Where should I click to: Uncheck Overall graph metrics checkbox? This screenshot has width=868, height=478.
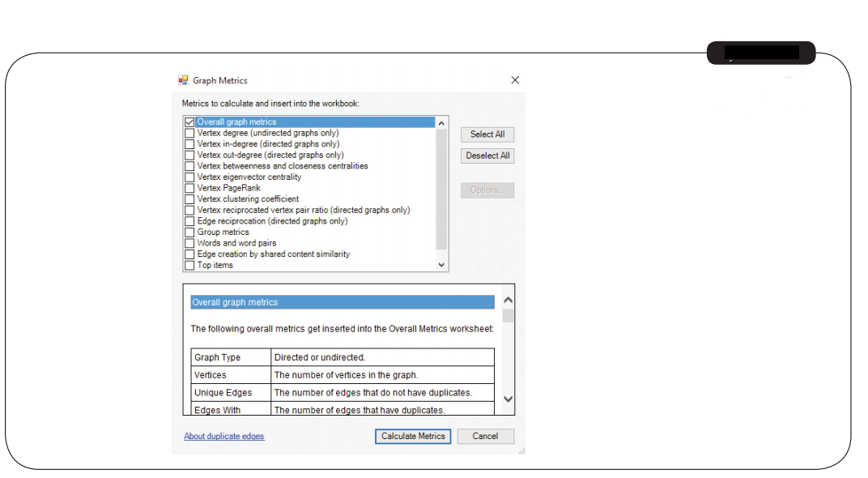pyautogui.click(x=189, y=122)
